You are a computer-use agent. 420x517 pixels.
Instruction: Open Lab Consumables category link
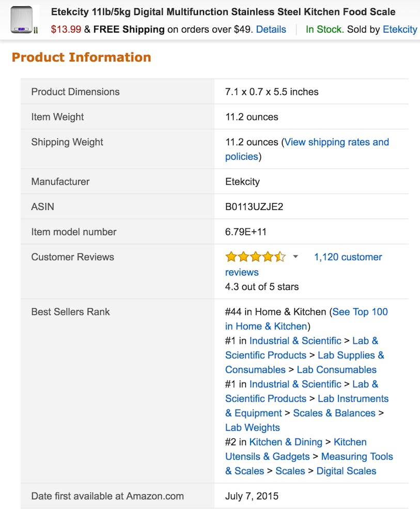(x=336, y=370)
